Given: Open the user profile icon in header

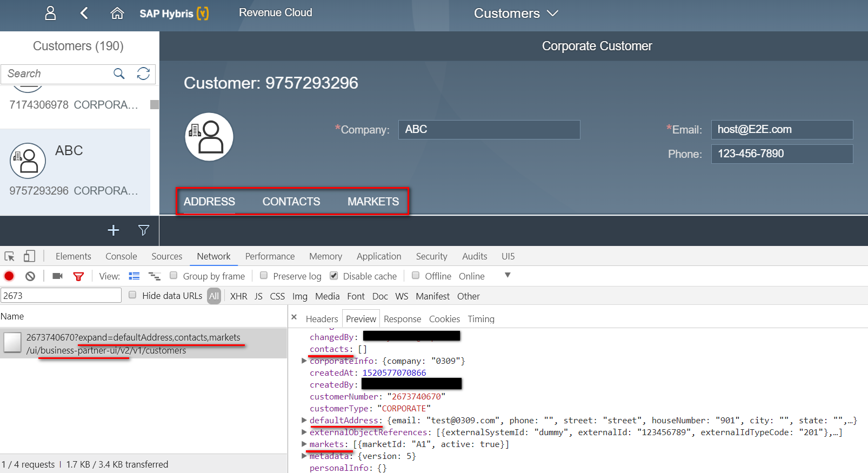Looking at the screenshot, I should pos(50,13).
